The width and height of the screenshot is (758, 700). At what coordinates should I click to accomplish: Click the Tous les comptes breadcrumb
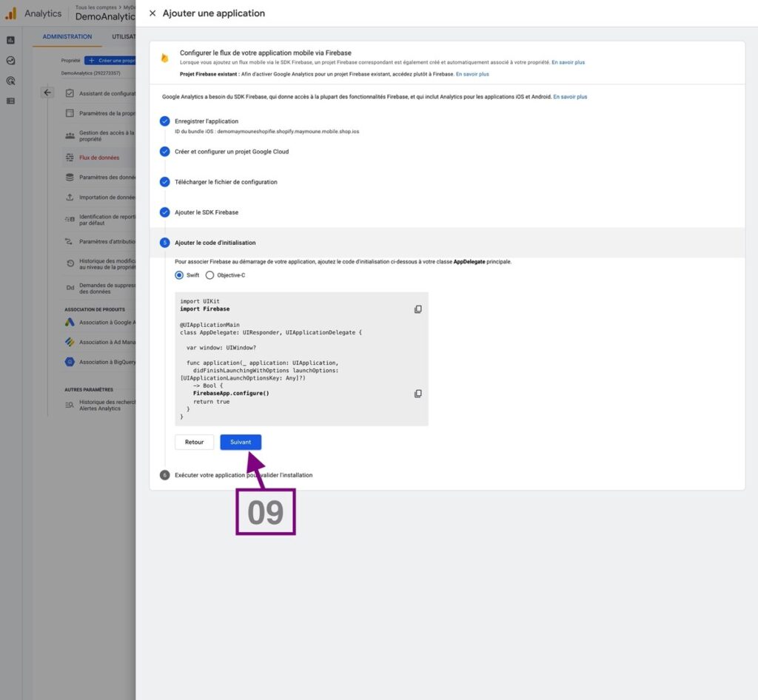96,7
